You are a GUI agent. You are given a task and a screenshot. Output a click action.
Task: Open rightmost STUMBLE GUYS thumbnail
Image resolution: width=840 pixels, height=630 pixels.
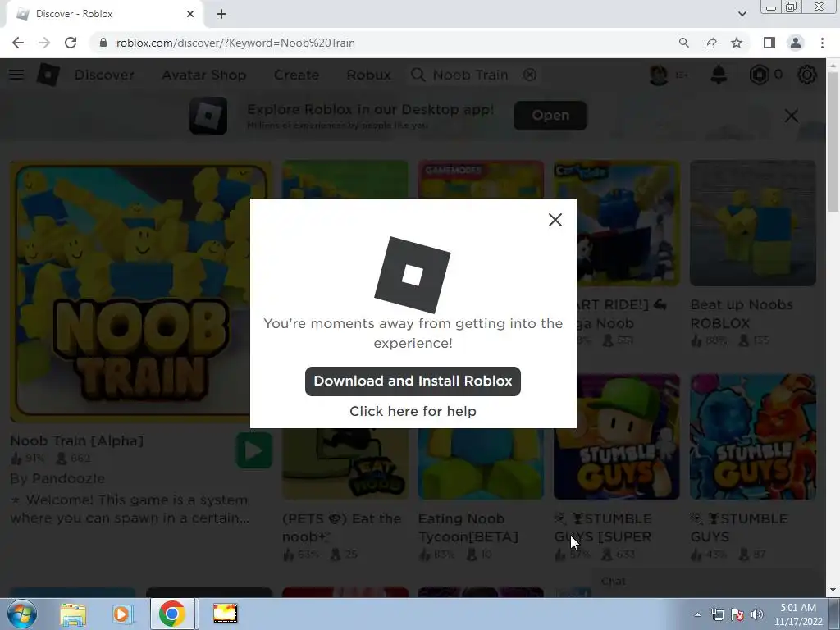pyautogui.click(x=753, y=436)
